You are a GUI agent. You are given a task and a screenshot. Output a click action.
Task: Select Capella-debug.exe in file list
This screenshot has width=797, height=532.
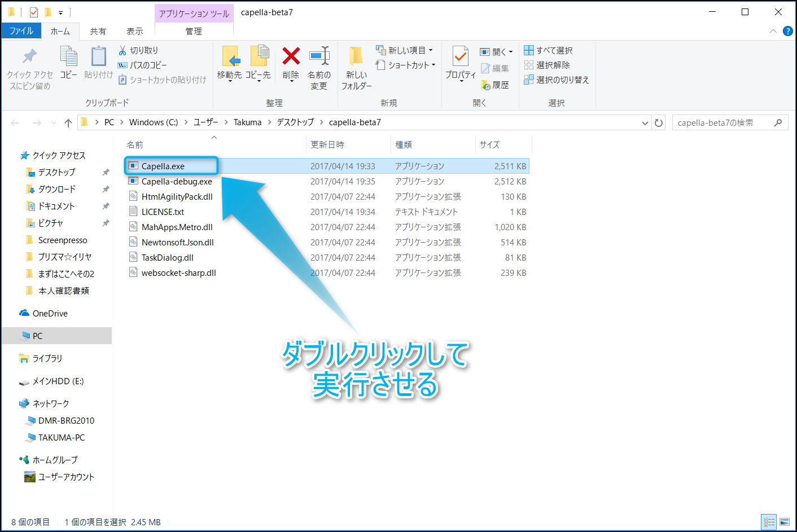click(177, 182)
